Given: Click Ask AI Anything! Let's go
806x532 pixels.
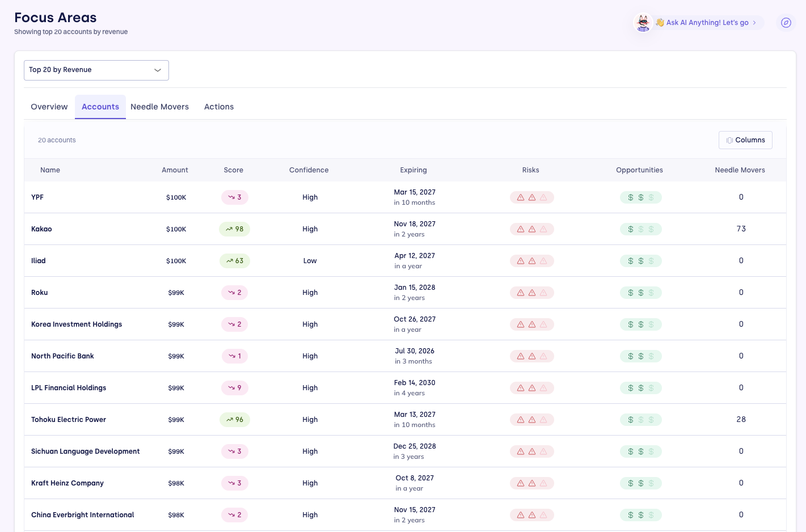Looking at the screenshot, I should pyautogui.click(x=707, y=23).
